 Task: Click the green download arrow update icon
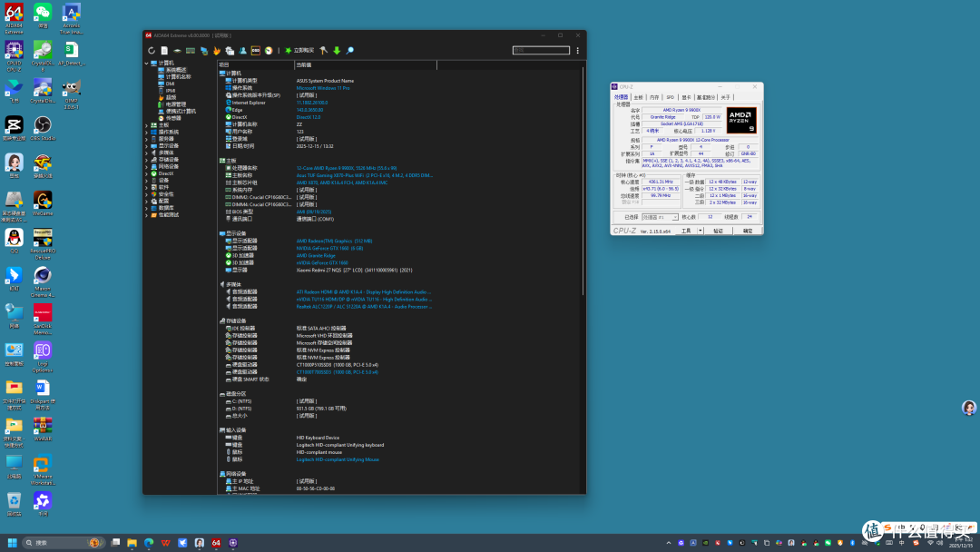tap(337, 51)
